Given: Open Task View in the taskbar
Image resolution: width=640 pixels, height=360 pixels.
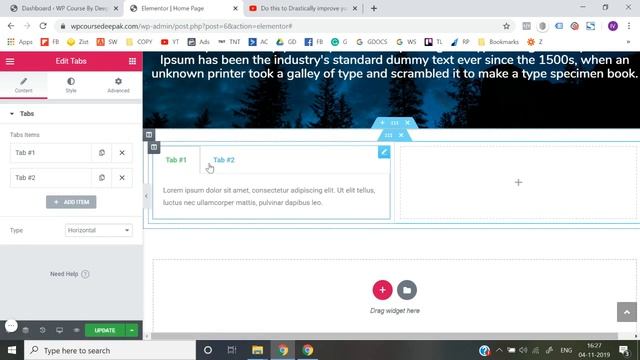Looking at the screenshot, I should (x=232, y=350).
